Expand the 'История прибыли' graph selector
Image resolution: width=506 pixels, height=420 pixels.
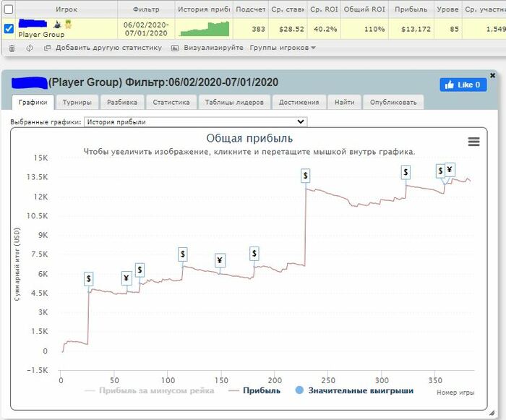(x=196, y=122)
